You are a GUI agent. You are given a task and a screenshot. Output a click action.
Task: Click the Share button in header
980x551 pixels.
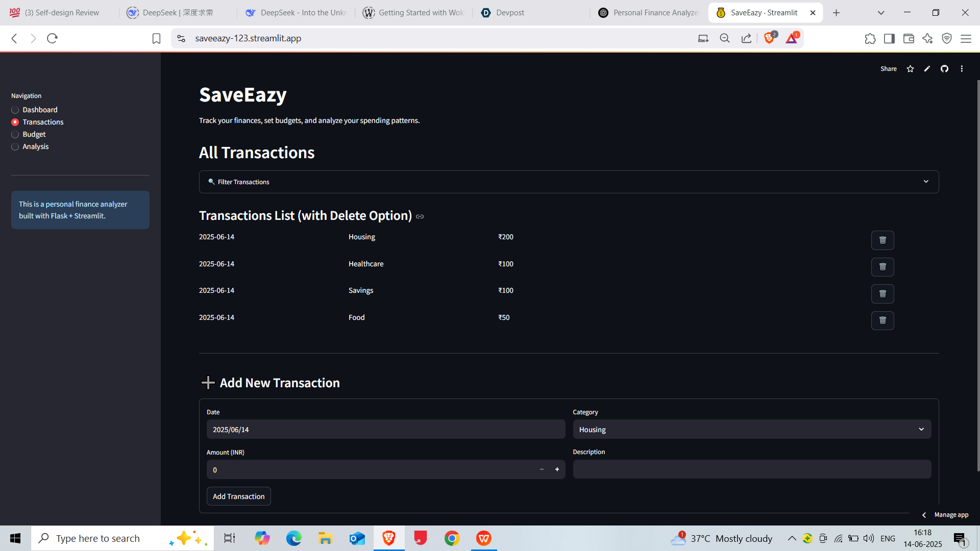(888, 69)
